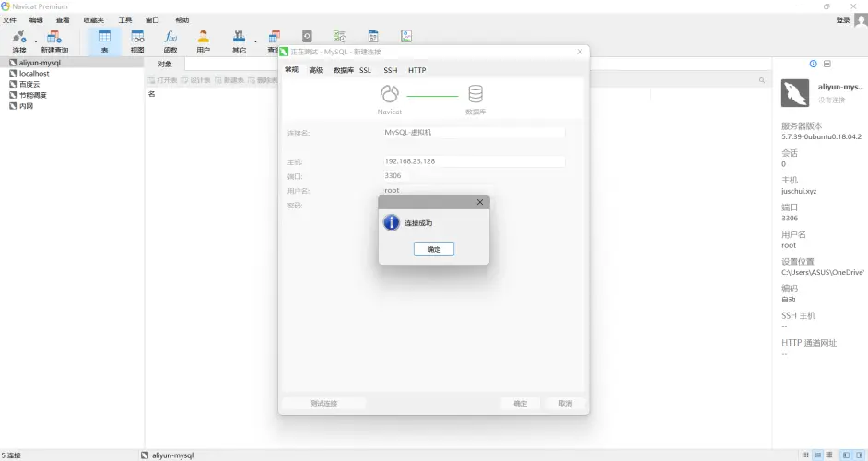Click the MySQL dolphin thumbnail in info panel
868x461 pixels.
[795, 93]
